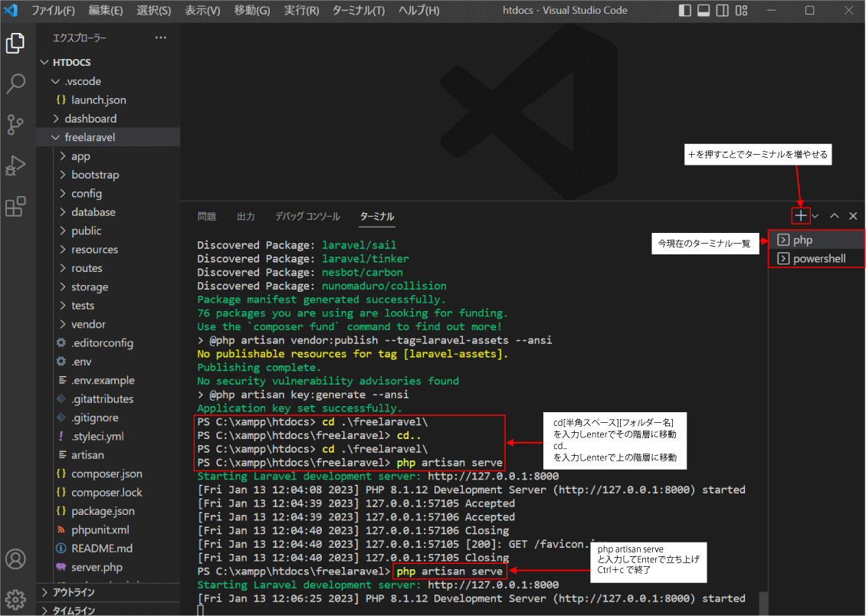Toggle the bottom panel layout button
The image size is (866, 616).
pos(704,11)
